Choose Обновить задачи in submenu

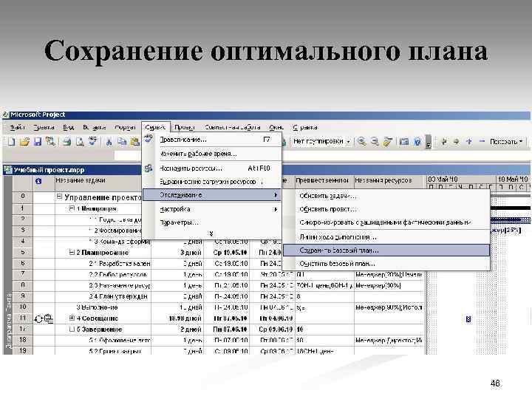click(386, 196)
